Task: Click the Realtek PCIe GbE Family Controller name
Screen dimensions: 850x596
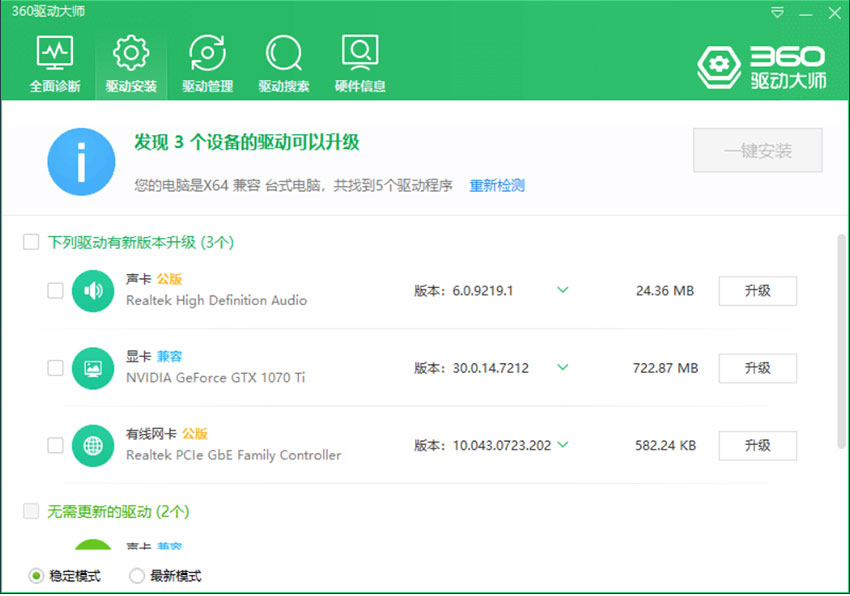Action: pyautogui.click(x=234, y=456)
